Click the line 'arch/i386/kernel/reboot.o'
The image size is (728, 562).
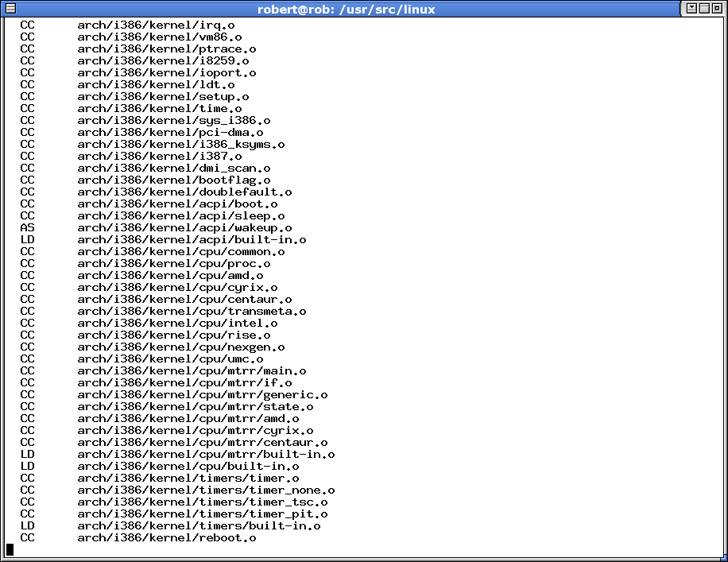point(167,538)
